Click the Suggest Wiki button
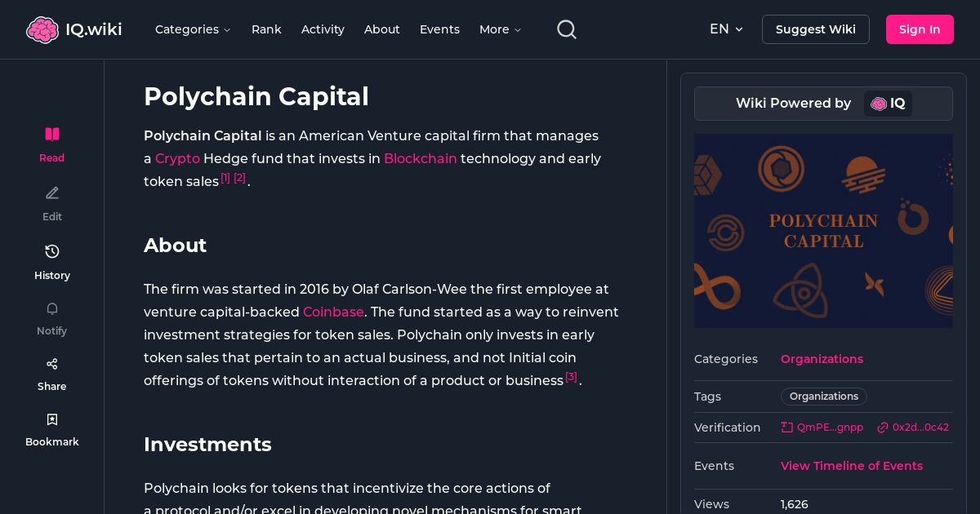The width and height of the screenshot is (980, 514). (815, 29)
